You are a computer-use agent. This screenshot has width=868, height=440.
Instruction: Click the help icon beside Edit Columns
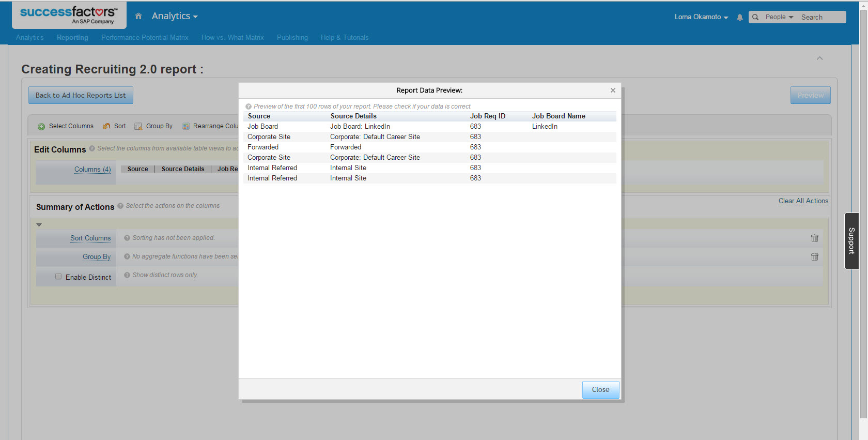[92, 148]
